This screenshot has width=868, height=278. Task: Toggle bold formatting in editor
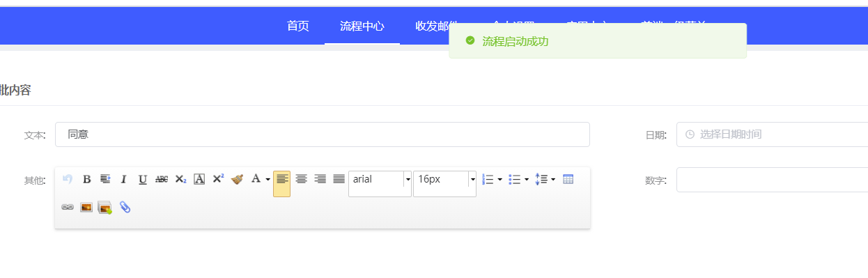pyautogui.click(x=87, y=179)
